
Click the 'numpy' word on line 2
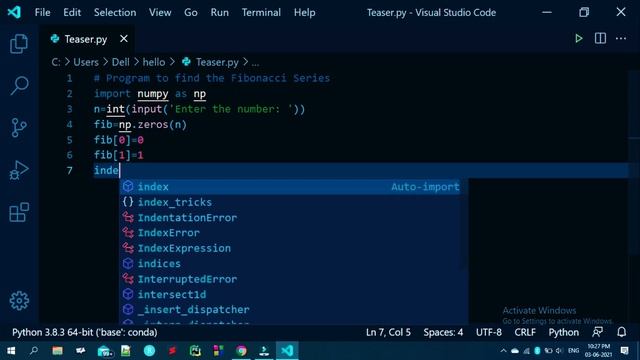click(x=153, y=93)
